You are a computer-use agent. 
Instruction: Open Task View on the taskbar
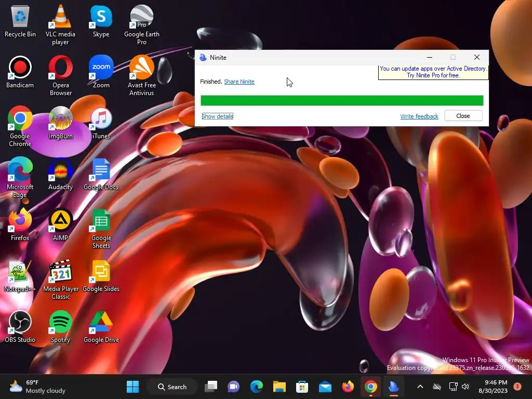point(211,387)
